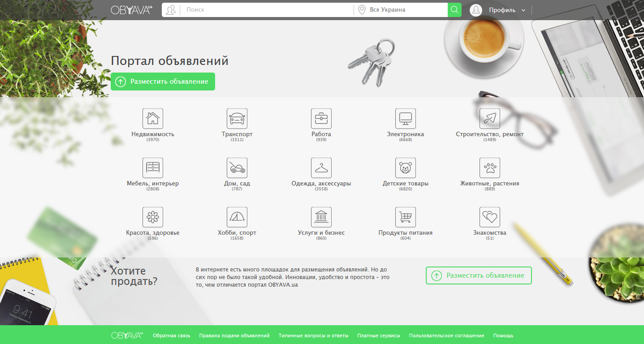
Task: Click the Знакомства hearts icon
Action: (x=490, y=217)
